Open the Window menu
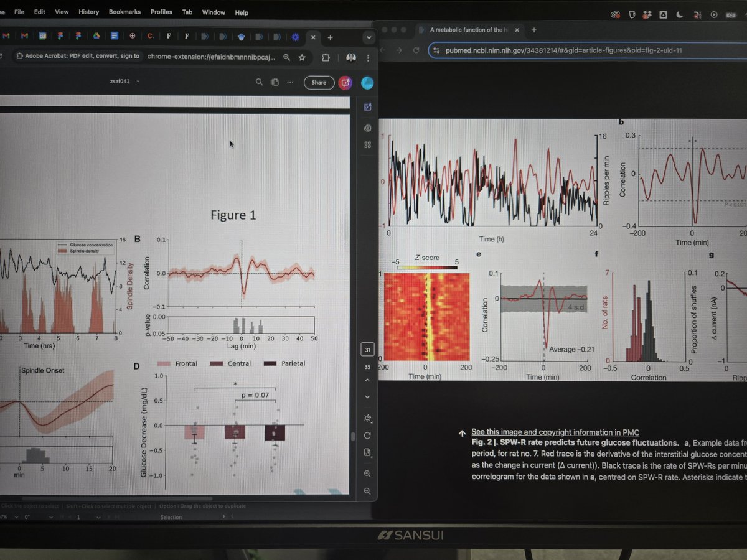Viewport: 747px width, 560px height. tap(214, 12)
